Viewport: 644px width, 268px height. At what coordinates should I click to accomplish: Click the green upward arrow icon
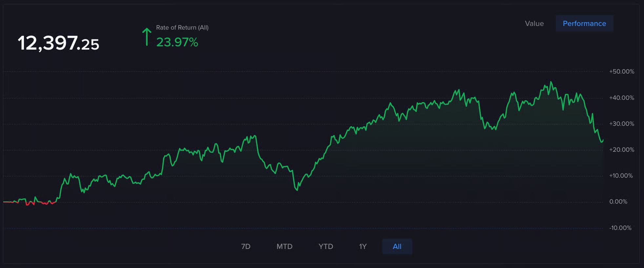147,37
